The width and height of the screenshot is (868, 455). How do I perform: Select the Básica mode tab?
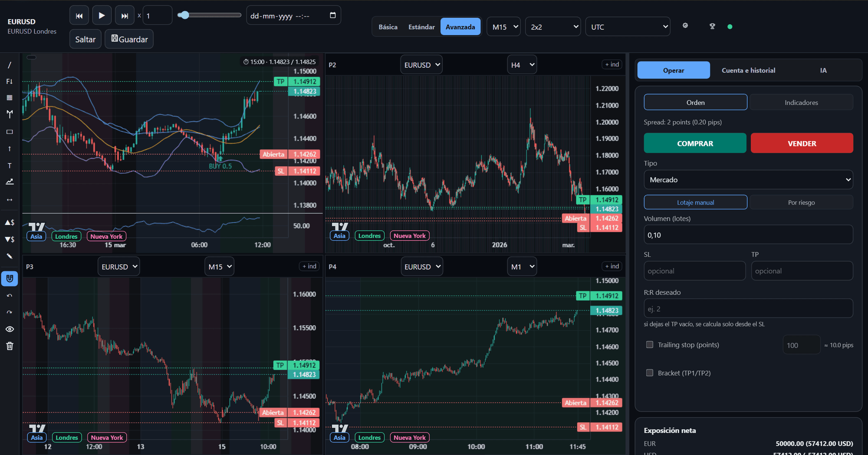point(388,27)
